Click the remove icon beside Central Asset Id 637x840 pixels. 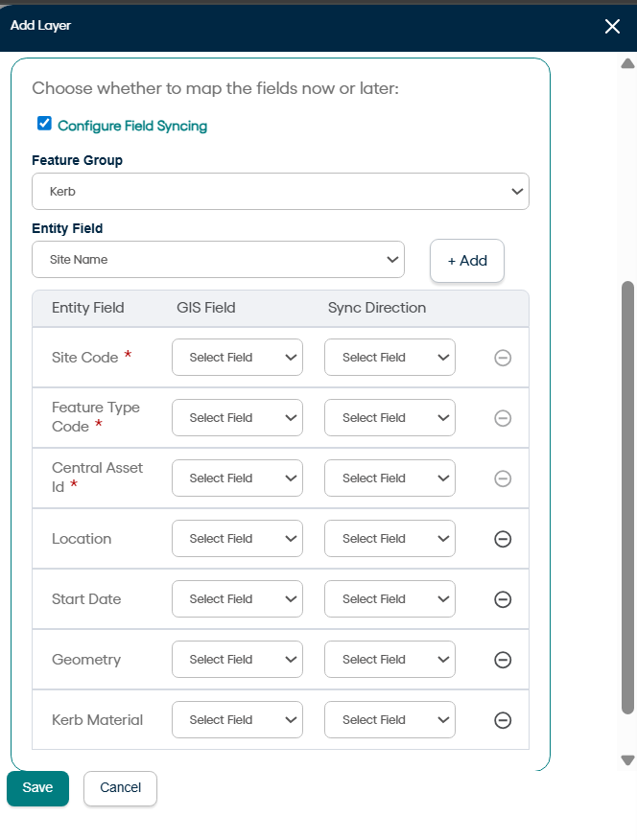(x=502, y=478)
